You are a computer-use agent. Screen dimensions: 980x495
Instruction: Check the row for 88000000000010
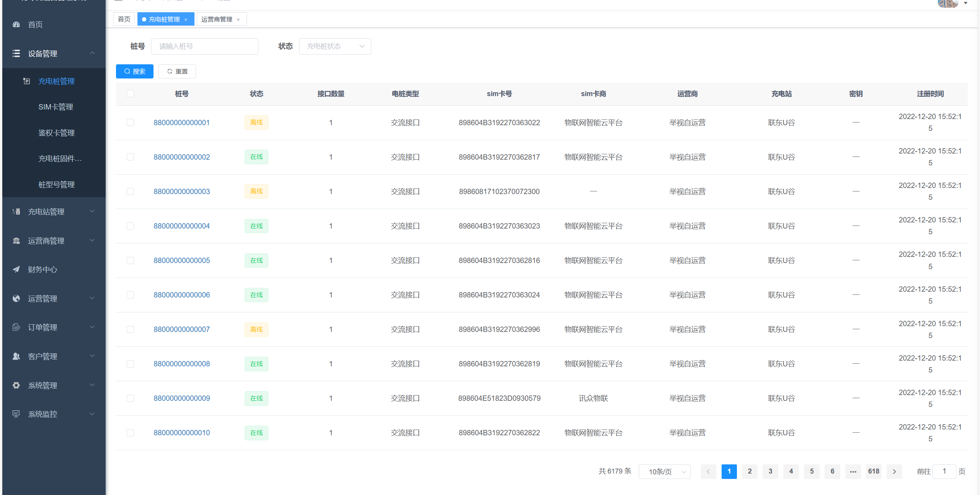(x=131, y=433)
